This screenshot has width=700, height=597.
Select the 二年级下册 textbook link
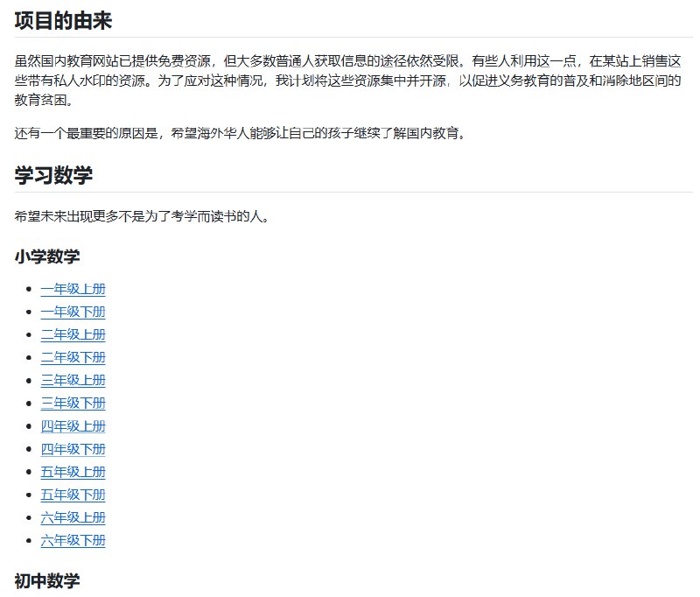pyautogui.click(x=73, y=357)
